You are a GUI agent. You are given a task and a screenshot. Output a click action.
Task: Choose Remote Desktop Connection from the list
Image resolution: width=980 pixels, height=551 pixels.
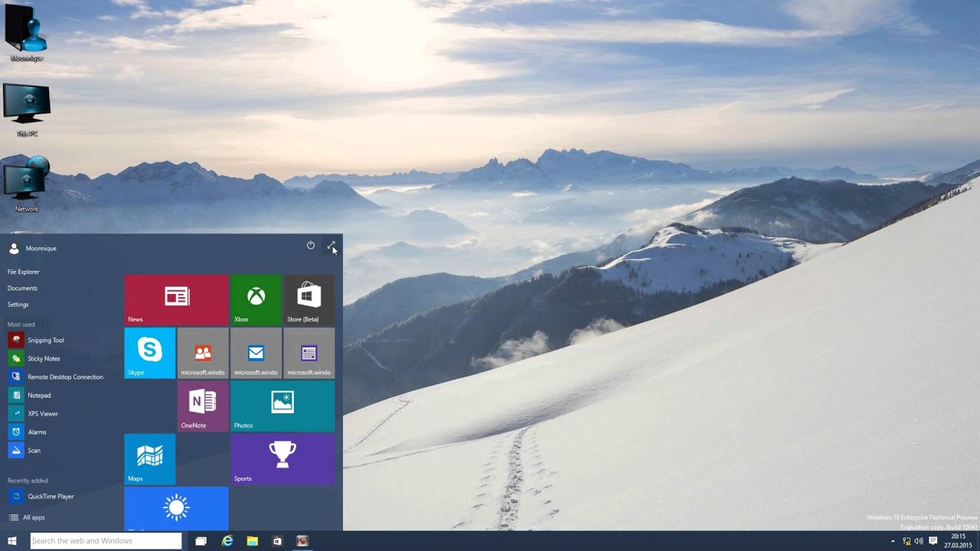(65, 377)
